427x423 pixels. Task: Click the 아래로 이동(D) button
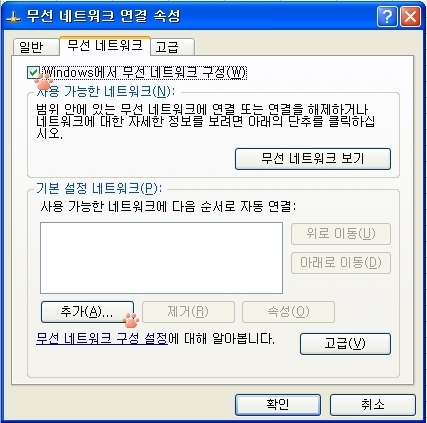[341, 263]
